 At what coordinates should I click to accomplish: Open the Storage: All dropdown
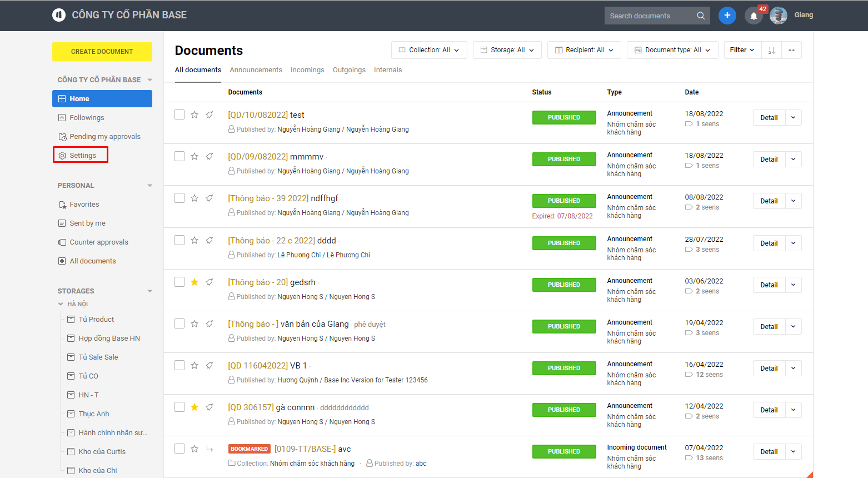point(507,50)
